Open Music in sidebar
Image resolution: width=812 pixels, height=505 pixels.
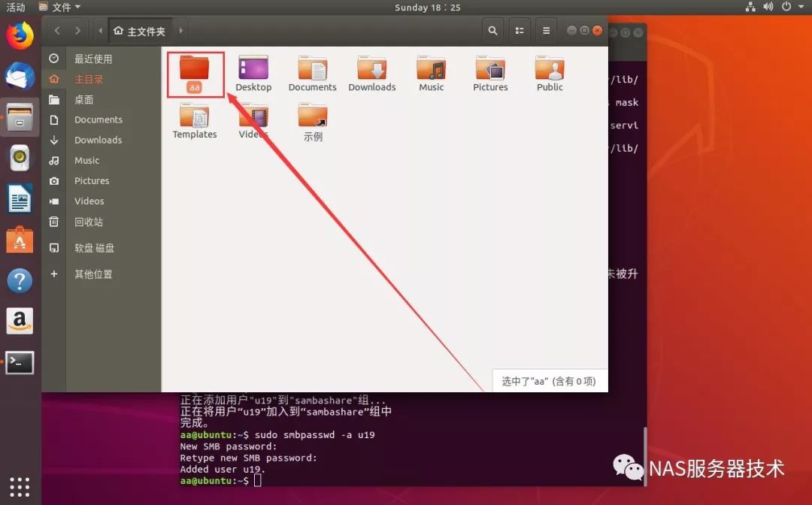101,160
